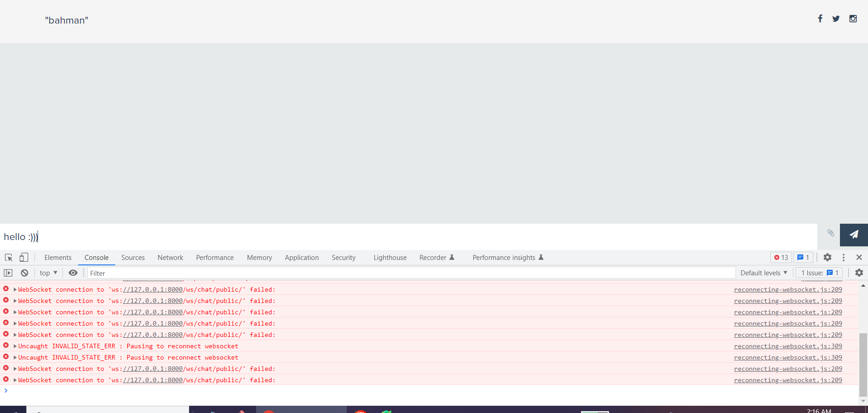The height and width of the screenshot is (413, 868).
Task: Switch to the Lighthouse tab
Action: pos(390,258)
